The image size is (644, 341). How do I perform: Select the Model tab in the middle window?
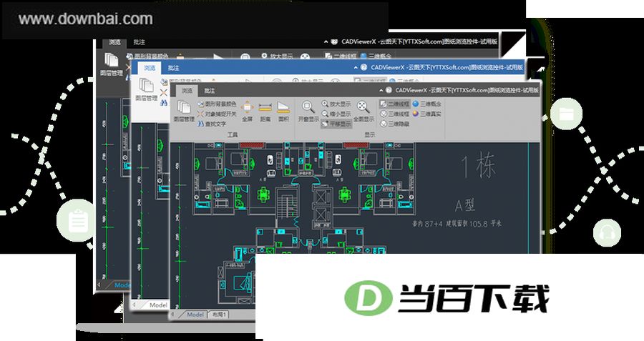coord(155,305)
